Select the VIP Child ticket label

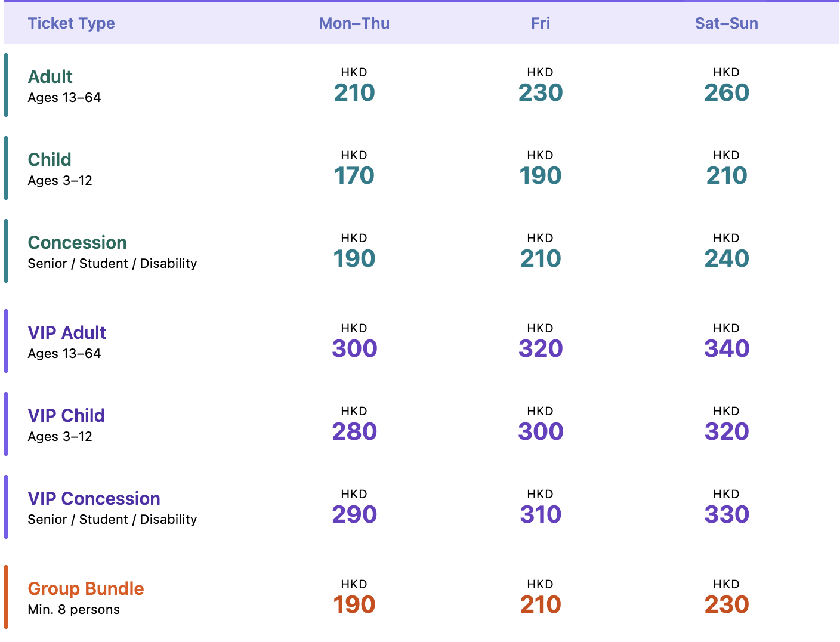click(66, 415)
